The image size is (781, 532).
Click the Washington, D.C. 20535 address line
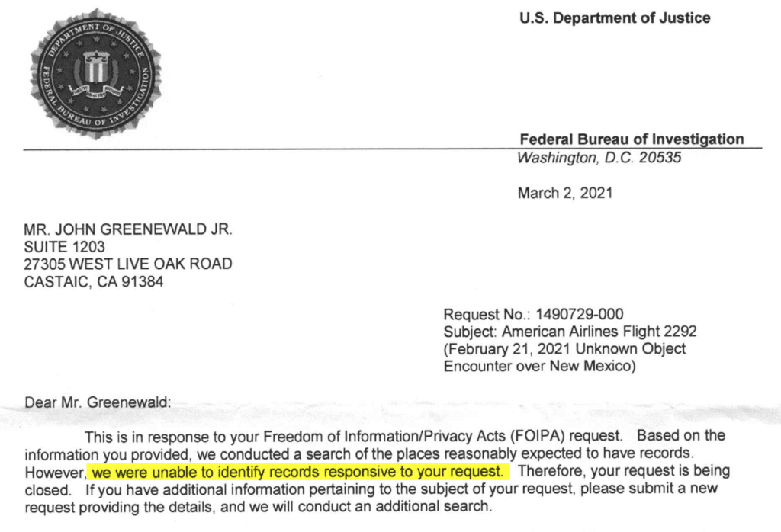599,159
